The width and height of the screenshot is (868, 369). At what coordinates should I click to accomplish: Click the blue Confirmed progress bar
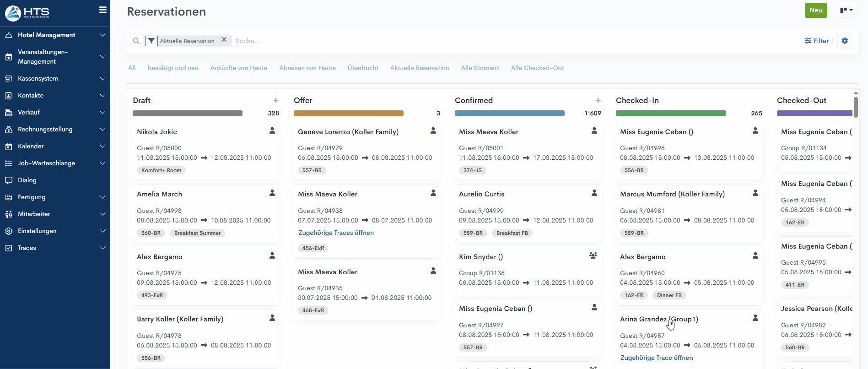tap(509, 114)
